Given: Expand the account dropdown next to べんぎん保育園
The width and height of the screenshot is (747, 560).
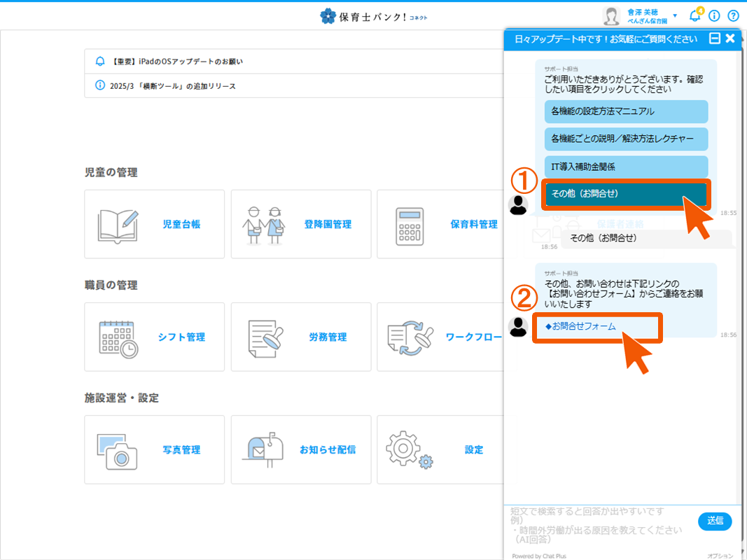Looking at the screenshot, I should tap(673, 15).
